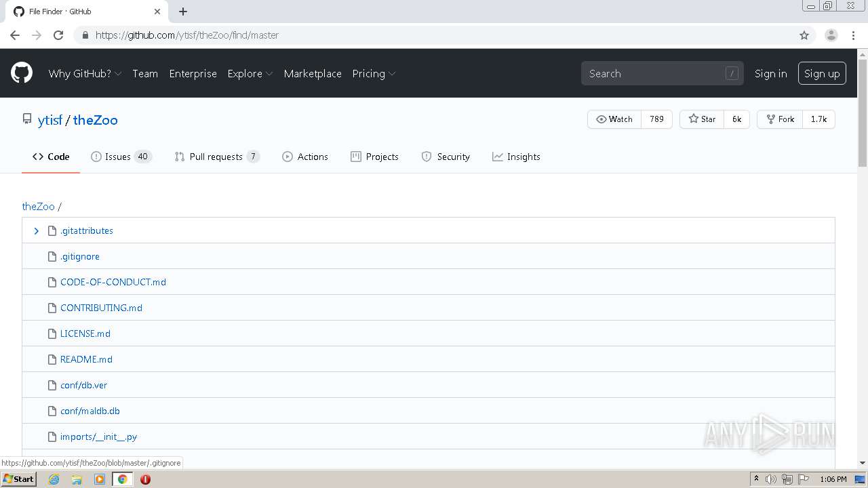Image resolution: width=868 pixels, height=488 pixels.
Task: Open the Chrome profile avatar
Action: pos(831,35)
